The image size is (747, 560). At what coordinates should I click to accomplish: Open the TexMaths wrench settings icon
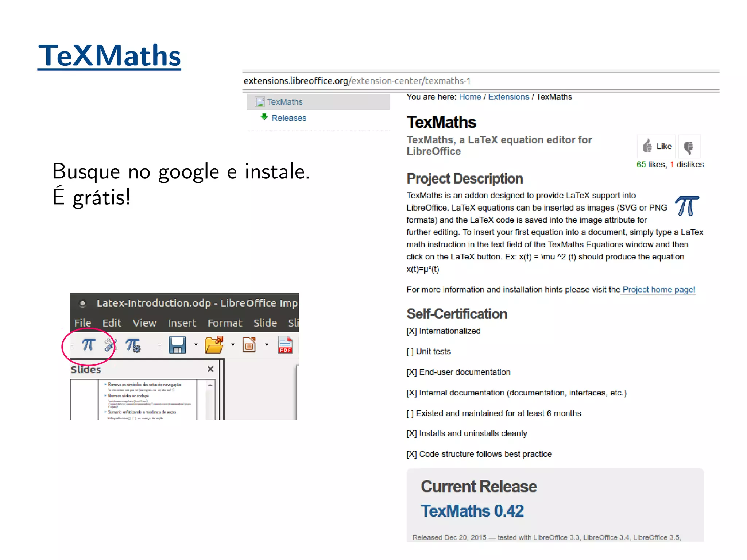(111, 345)
